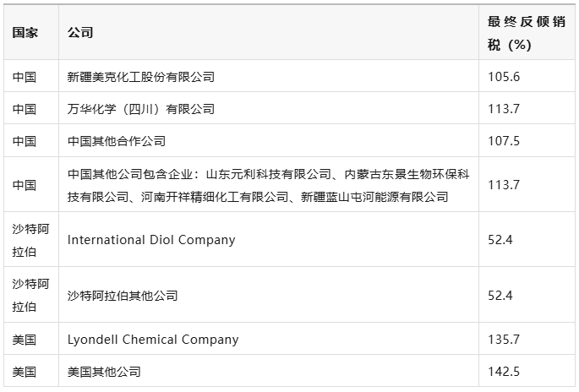579x392 pixels.
Task: Click the 52.4 value for International Diol
Action: coord(500,240)
